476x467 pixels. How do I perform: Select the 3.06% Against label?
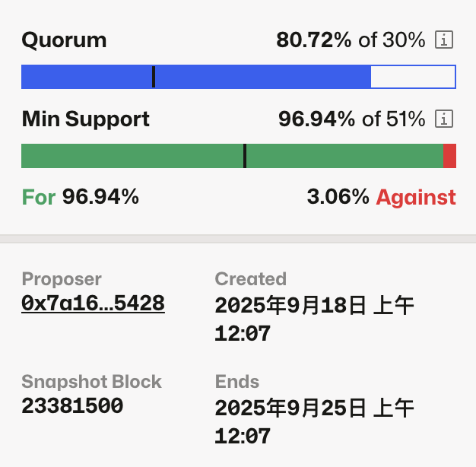[381, 198]
